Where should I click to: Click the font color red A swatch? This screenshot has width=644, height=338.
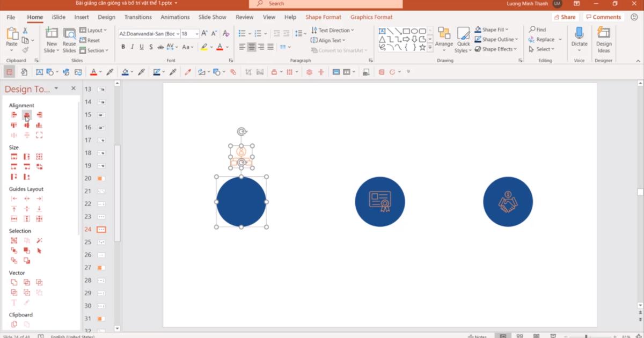pyautogui.click(x=219, y=47)
